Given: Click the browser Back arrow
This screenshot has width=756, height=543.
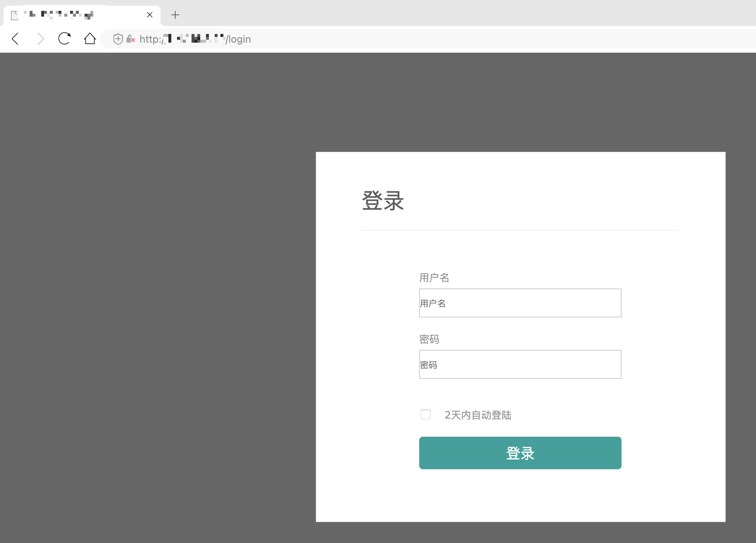Looking at the screenshot, I should 15,39.
